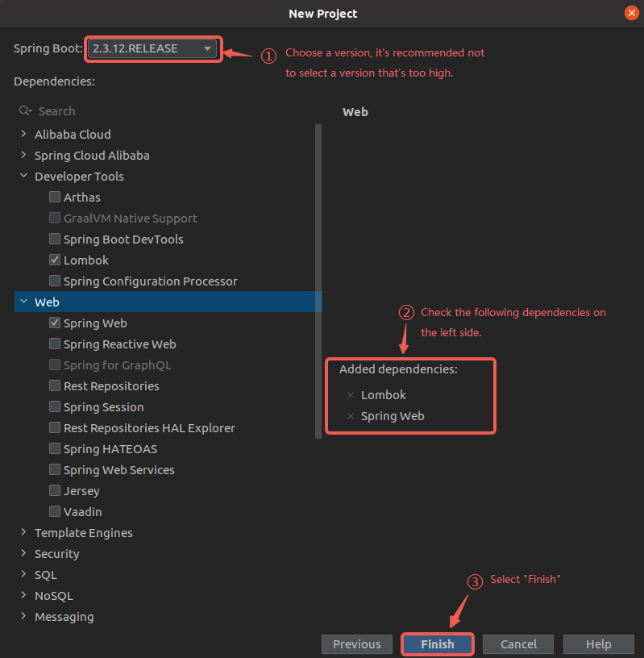The height and width of the screenshot is (658, 644).
Task: Check the Spring Reactive Web option
Action: click(55, 344)
